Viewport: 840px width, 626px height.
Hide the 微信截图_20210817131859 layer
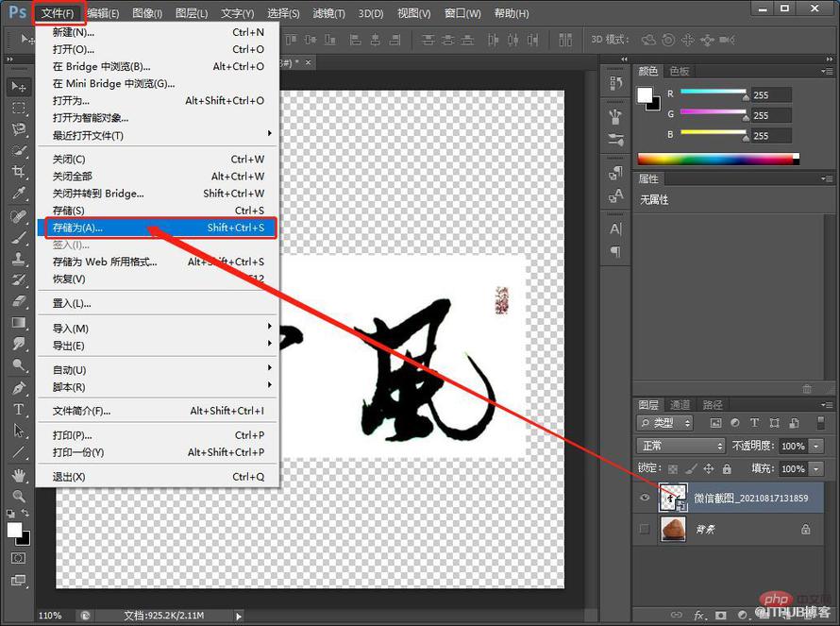point(645,498)
